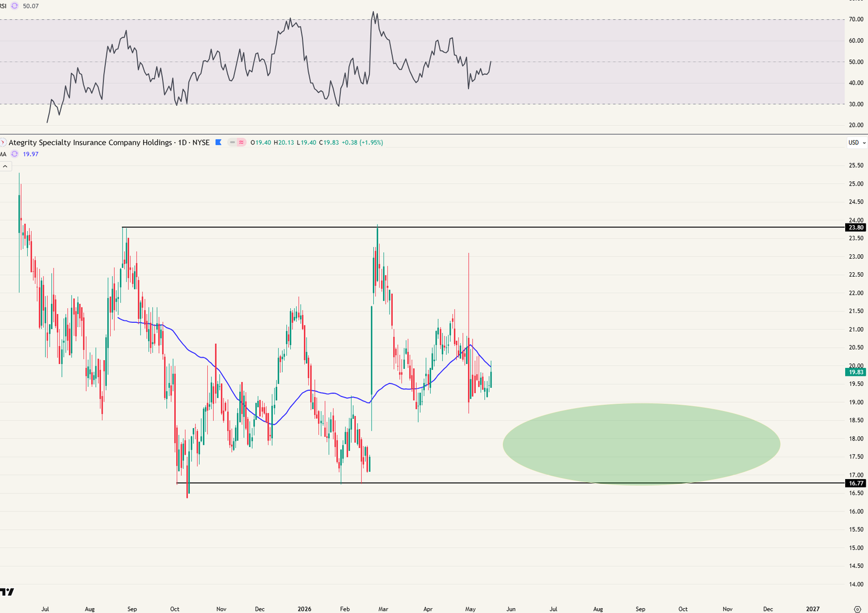The width and height of the screenshot is (868, 613).
Task: Click the 18.00 label on the price scale
Action: pyautogui.click(x=856, y=439)
